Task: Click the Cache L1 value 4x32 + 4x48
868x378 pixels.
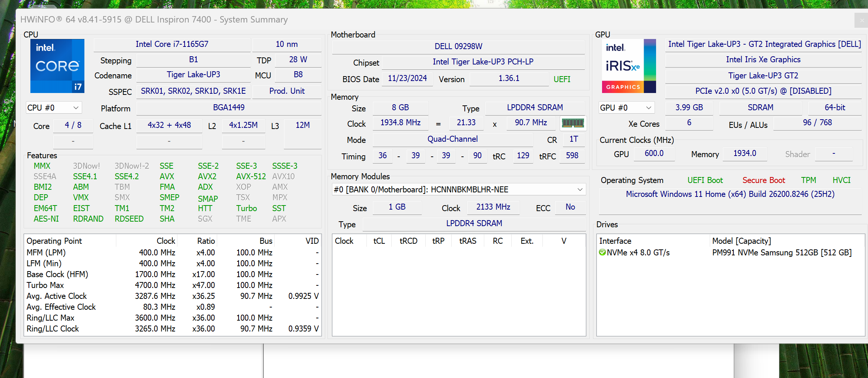Action: click(x=169, y=125)
